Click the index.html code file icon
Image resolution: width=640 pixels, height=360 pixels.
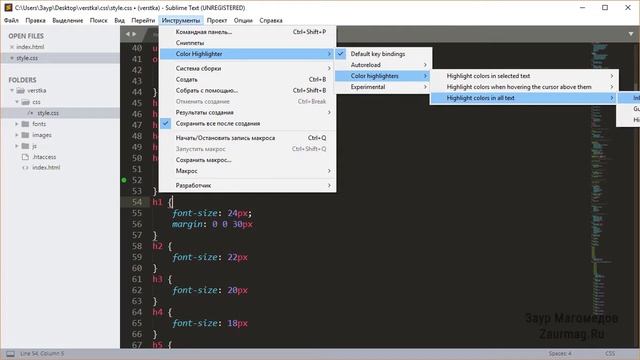coord(25,168)
